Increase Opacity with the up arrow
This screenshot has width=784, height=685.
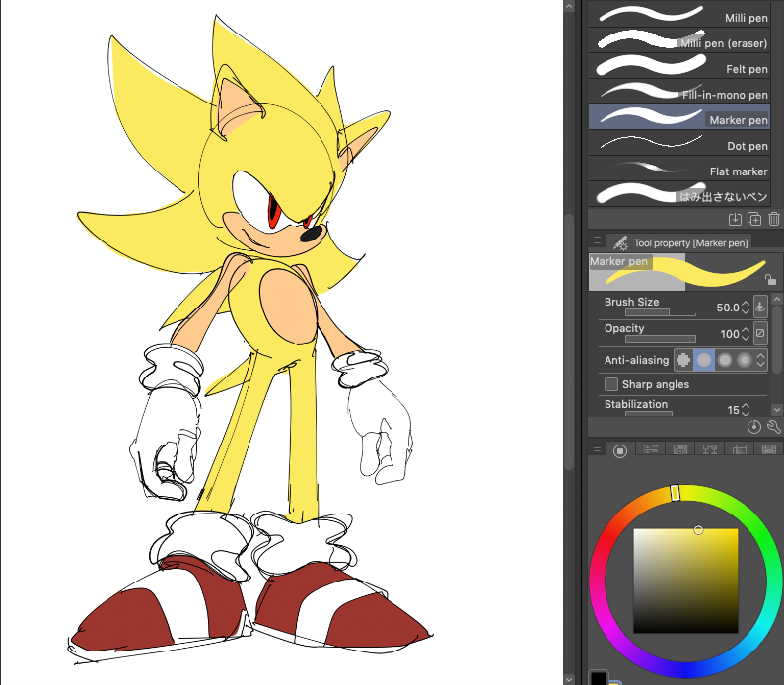(745, 330)
